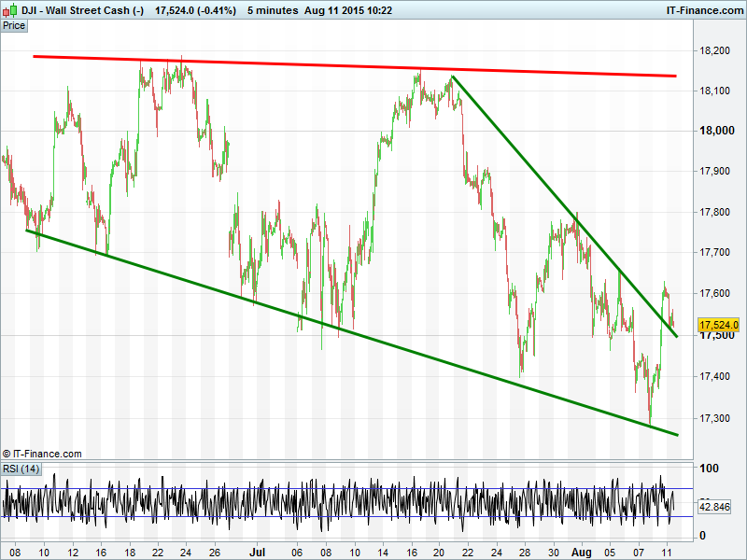Click the RSI axis label 100
Viewport: 747px width, 560px height.
709,469
